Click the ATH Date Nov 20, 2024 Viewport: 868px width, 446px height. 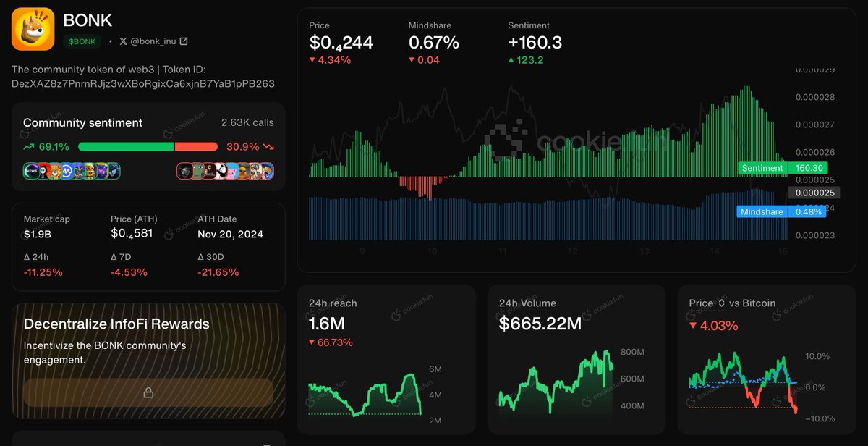coord(230,234)
